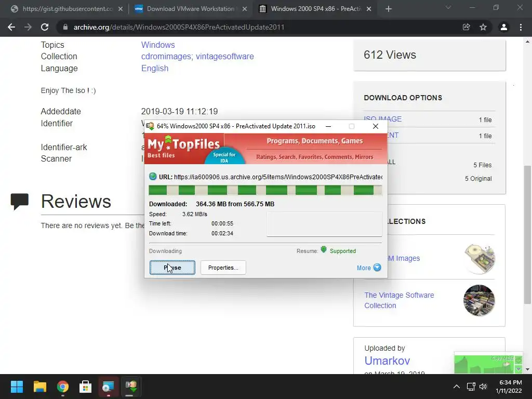Click the volume speaker tray icon
The width and height of the screenshot is (532, 399).
[483, 387]
